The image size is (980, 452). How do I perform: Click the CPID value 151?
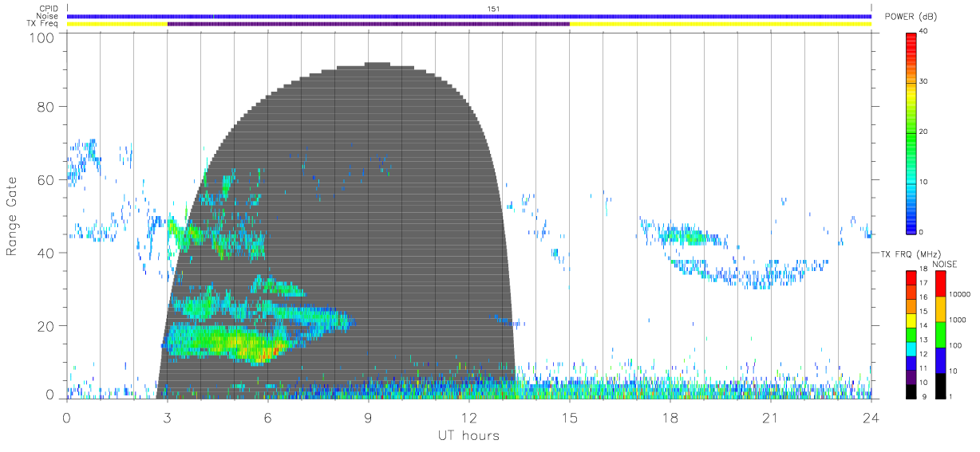[x=493, y=9]
